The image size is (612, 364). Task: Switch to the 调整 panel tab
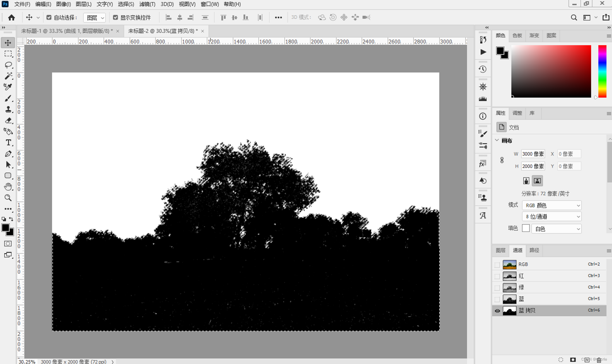517,113
